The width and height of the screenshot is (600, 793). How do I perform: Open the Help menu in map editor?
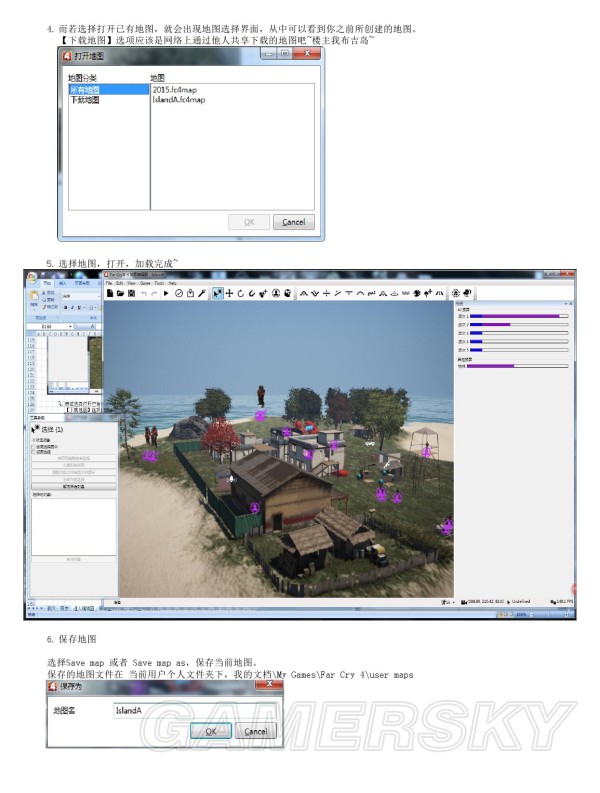tap(172, 283)
